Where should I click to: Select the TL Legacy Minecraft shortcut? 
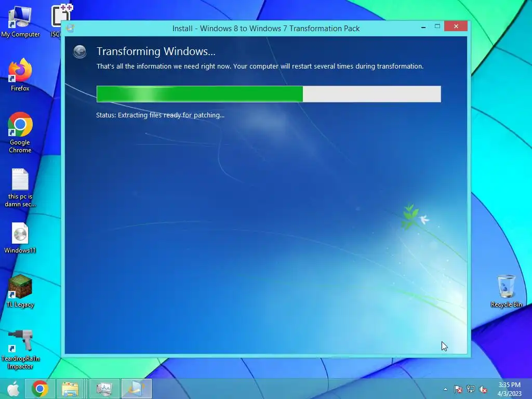pyautogui.click(x=20, y=291)
